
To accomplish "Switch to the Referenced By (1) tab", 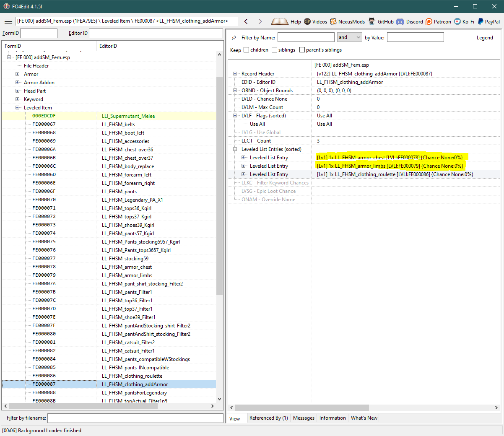I will pyautogui.click(x=268, y=418).
